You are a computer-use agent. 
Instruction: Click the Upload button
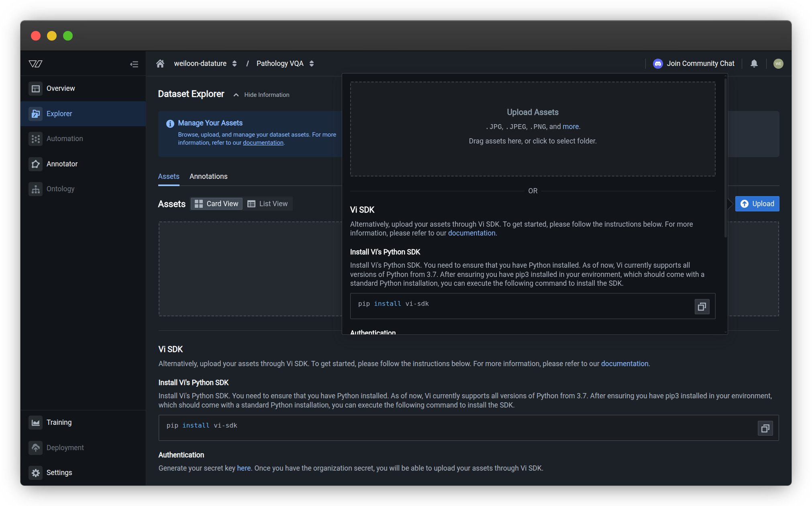tap(757, 203)
